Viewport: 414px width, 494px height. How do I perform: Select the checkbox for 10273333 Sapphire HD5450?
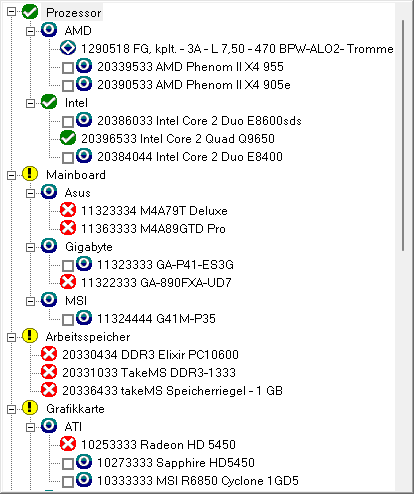68,464
